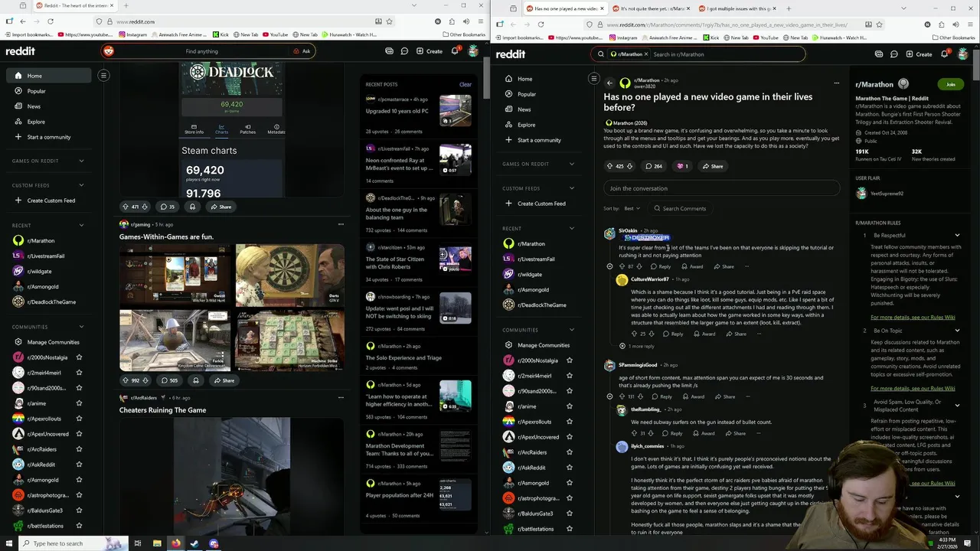980x551 pixels.
Task: Open 'Games-Within-Games are fun.' post
Action: [x=166, y=237]
